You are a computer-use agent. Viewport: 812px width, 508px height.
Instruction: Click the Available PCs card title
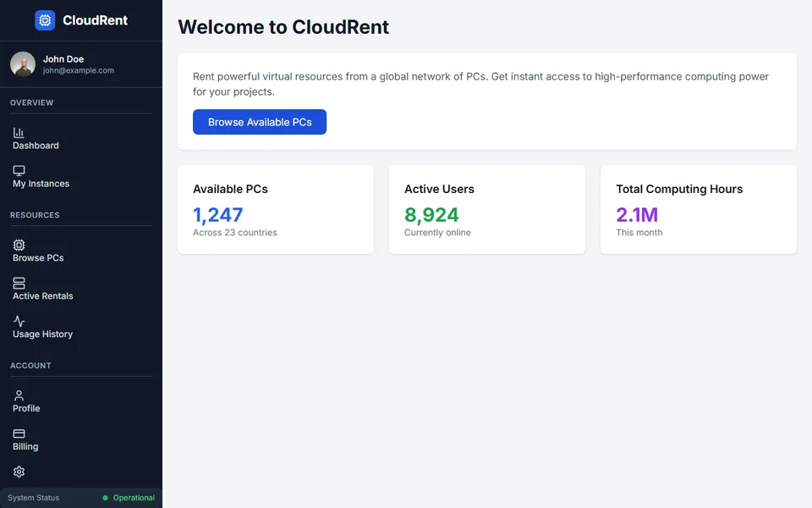pos(230,189)
